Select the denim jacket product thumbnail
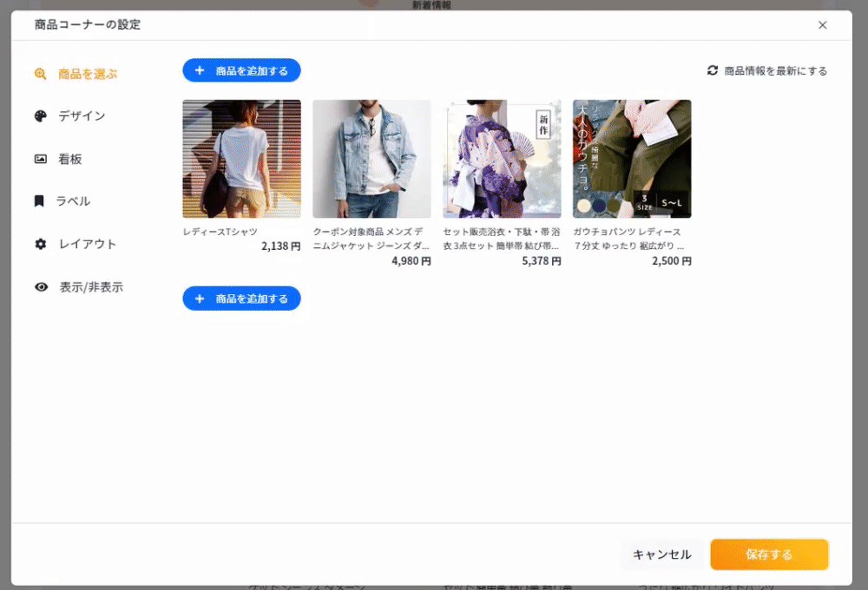868x590 pixels. point(372,159)
